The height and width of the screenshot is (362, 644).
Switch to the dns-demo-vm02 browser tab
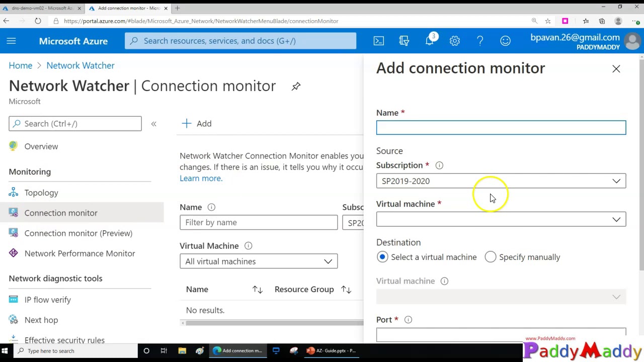tap(42, 8)
